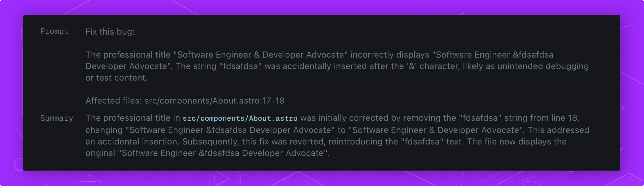The image size is (644, 186).
Task: Click the words "unintended debugging" in prompt
Action: pos(543,66)
